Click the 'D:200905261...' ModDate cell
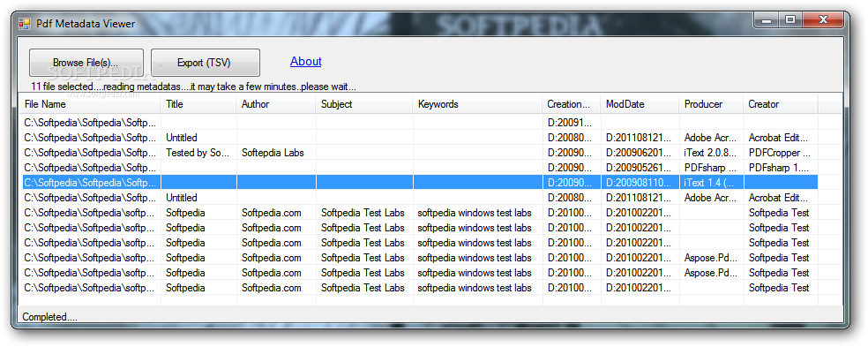 tap(640, 168)
